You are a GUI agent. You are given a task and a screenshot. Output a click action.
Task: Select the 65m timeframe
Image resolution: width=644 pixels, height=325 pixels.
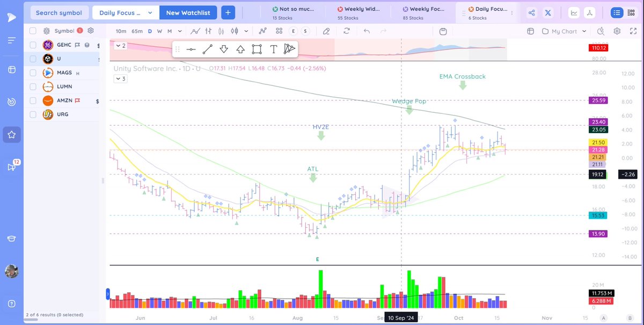(x=137, y=31)
